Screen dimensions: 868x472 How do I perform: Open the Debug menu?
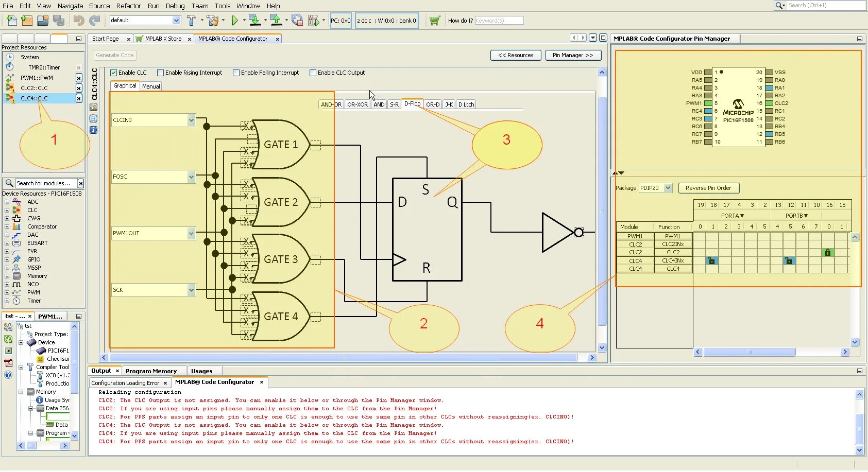click(x=175, y=6)
